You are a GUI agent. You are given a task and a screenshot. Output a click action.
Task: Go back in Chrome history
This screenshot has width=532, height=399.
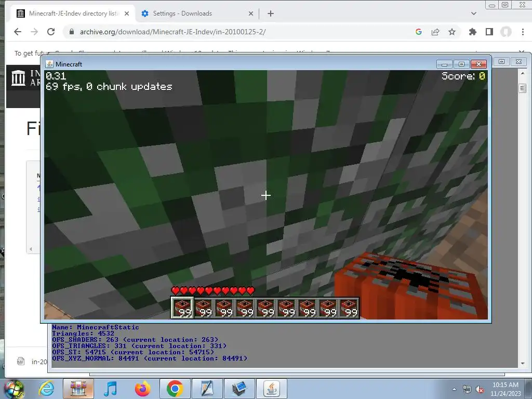(18, 32)
